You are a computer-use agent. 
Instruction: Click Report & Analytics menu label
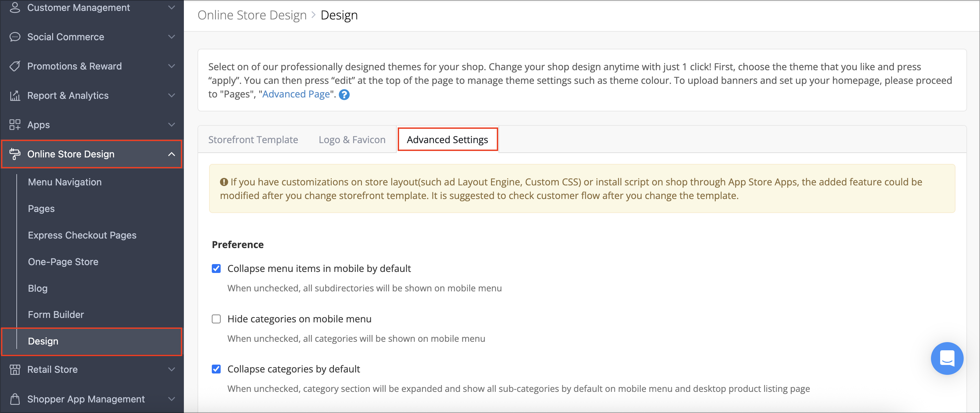click(68, 95)
